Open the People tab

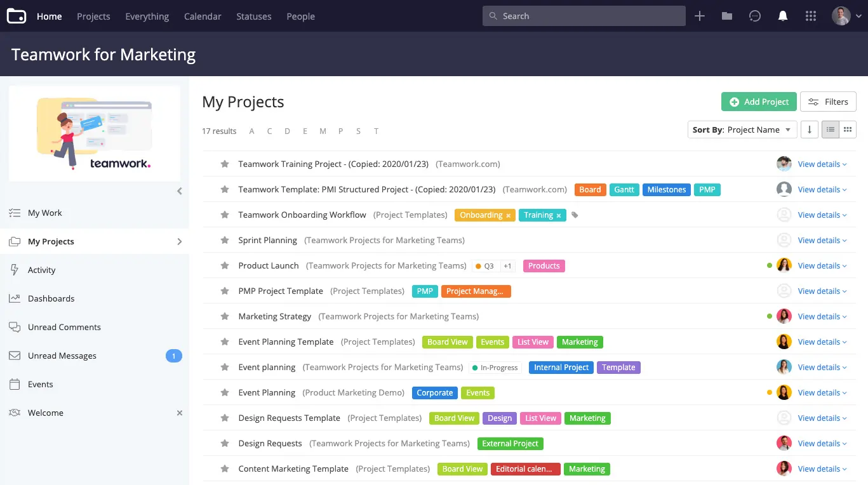301,16
